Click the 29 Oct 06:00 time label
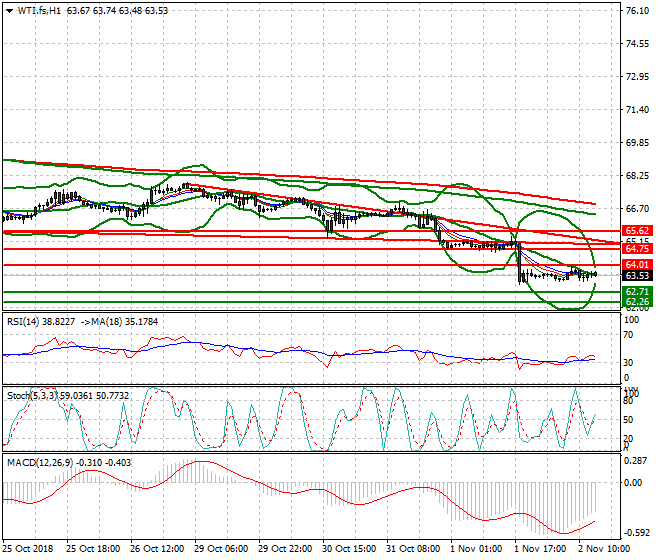This screenshot has height=560, width=660. pyautogui.click(x=221, y=549)
